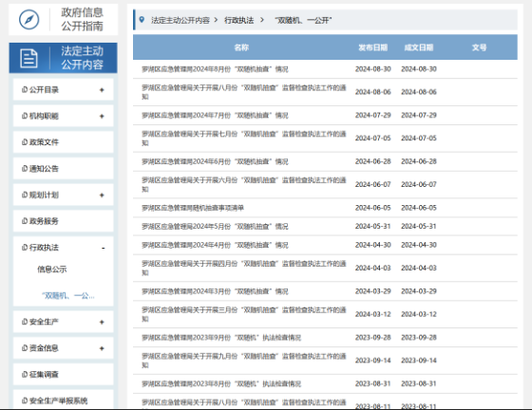Viewport: 532px width, 410px height.
Task: Open 2024年5月份 "双随机抽查" 情况 article
Action: coord(215,226)
